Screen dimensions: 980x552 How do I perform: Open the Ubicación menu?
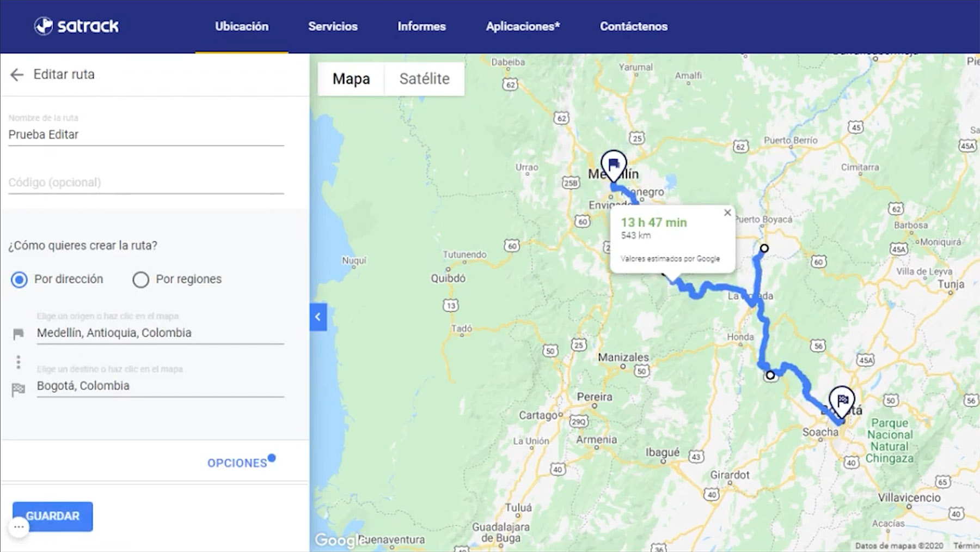coord(242,26)
